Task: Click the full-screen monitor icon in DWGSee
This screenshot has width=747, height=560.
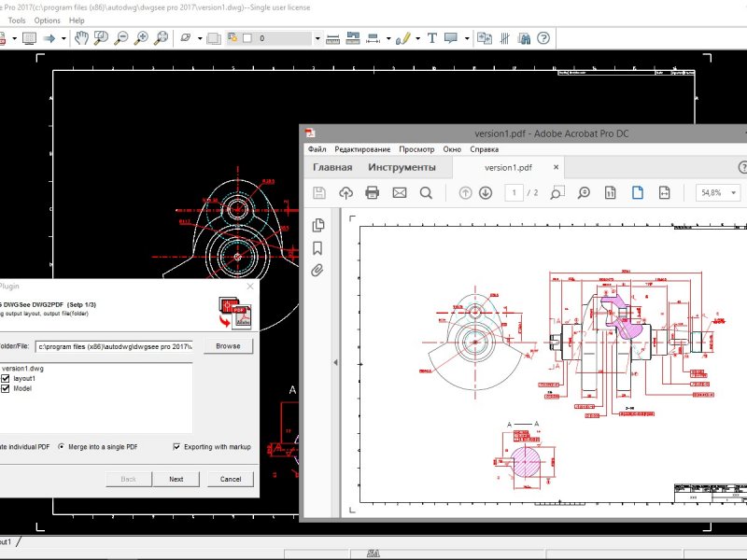Action: [30, 38]
